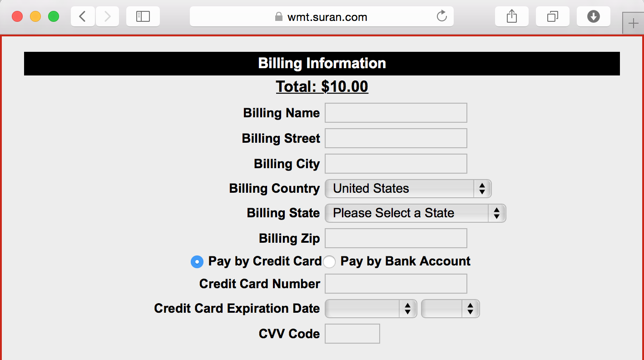Open the expiration month dropdown

pyautogui.click(x=371, y=309)
